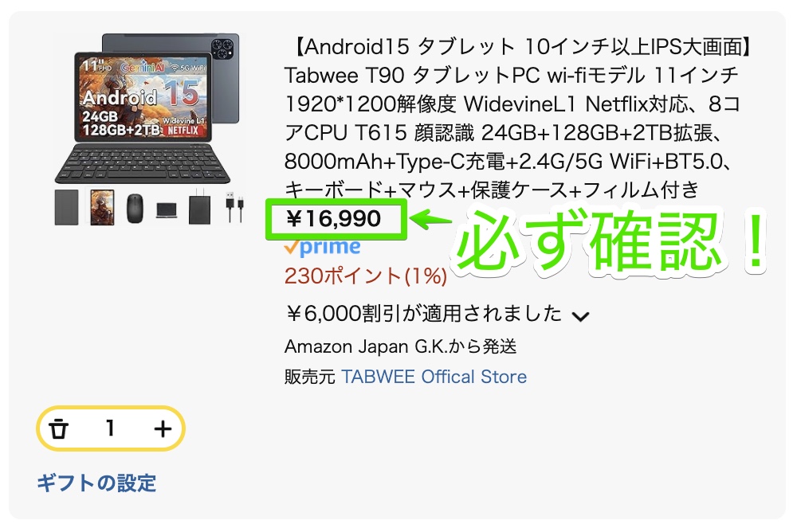Open the TABWEE Offical Store seller link
The width and height of the screenshot is (797, 532).
coord(434,377)
